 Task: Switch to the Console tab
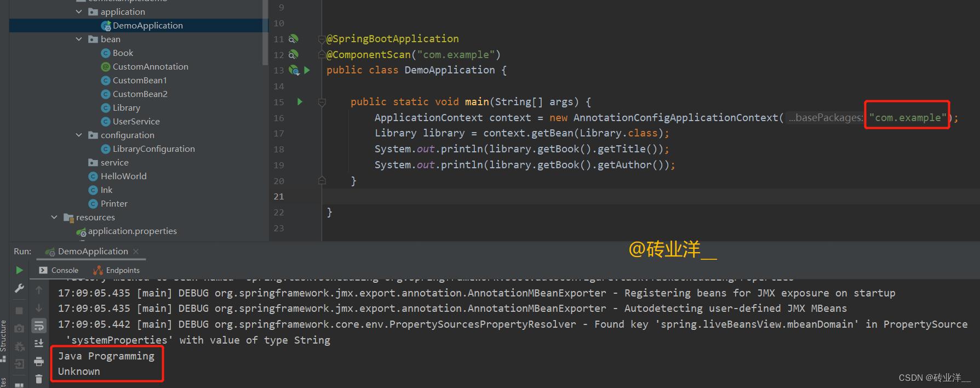pos(59,270)
